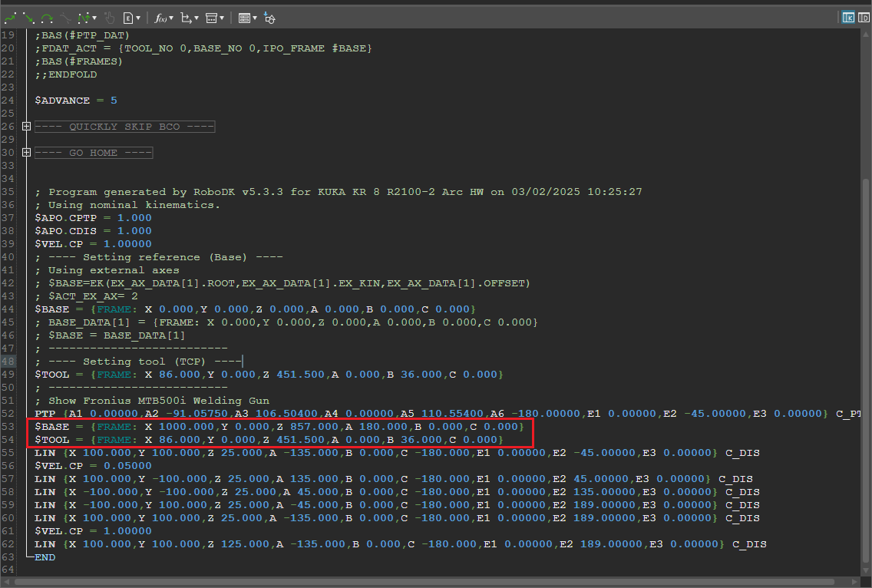The height and width of the screenshot is (588, 872).
Task: Expand the GO HOME fold
Action: click(x=26, y=153)
